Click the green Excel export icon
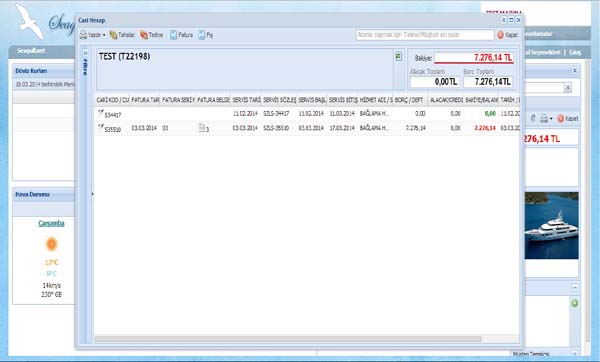 coord(398,56)
